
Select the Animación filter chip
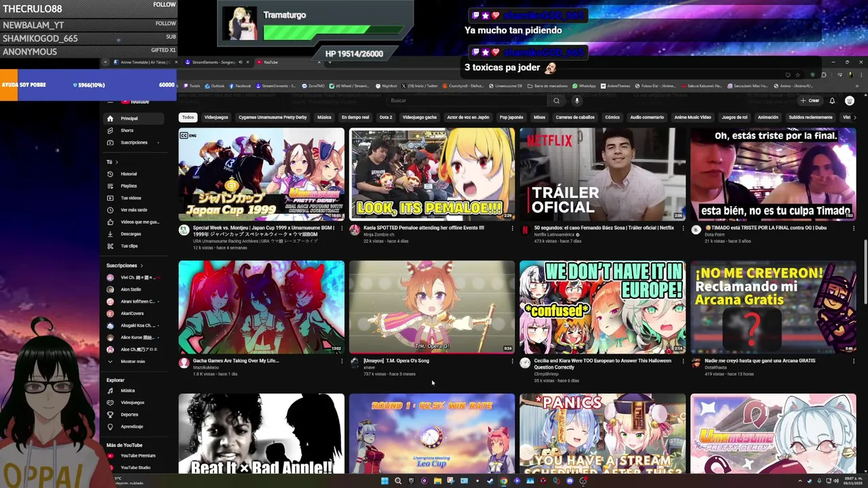coord(768,117)
